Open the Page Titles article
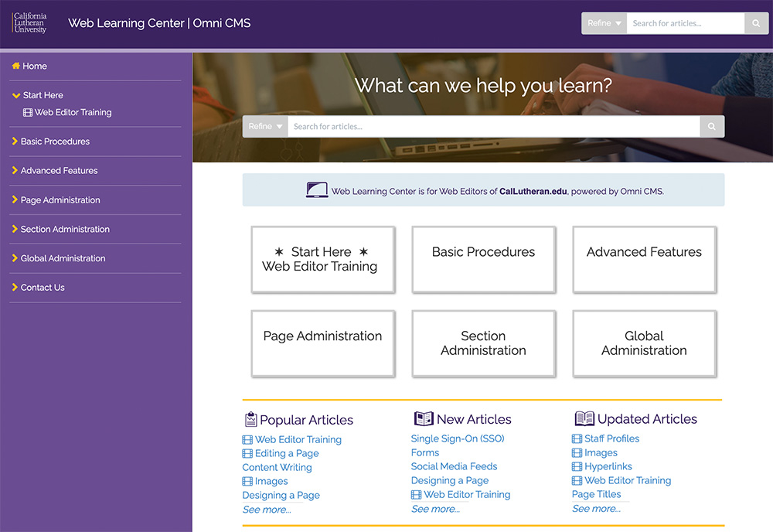Viewport: 773px width, 532px height. pos(597,494)
